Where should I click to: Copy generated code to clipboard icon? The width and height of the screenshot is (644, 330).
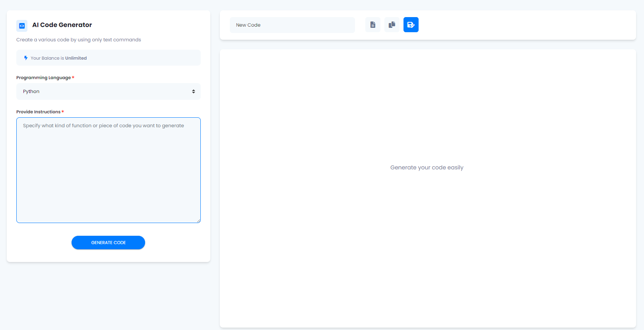coord(392,25)
